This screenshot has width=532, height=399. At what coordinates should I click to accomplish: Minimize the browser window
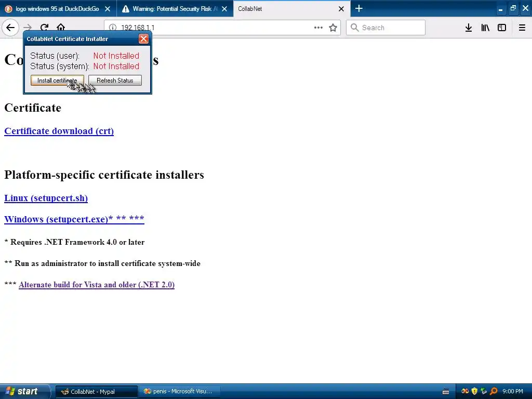500,9
